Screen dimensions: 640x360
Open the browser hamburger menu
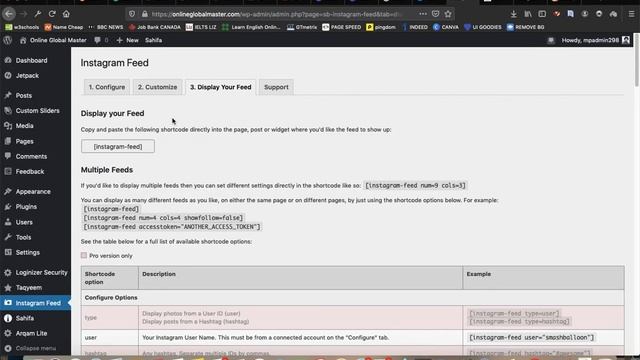point(631,14)
